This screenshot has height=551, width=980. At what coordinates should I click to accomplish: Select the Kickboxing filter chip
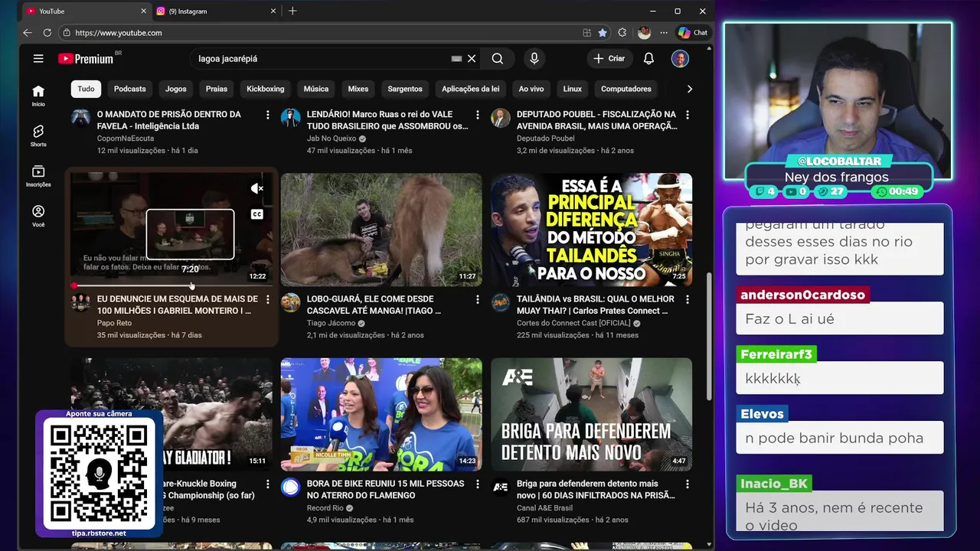[x=266, y=89]
